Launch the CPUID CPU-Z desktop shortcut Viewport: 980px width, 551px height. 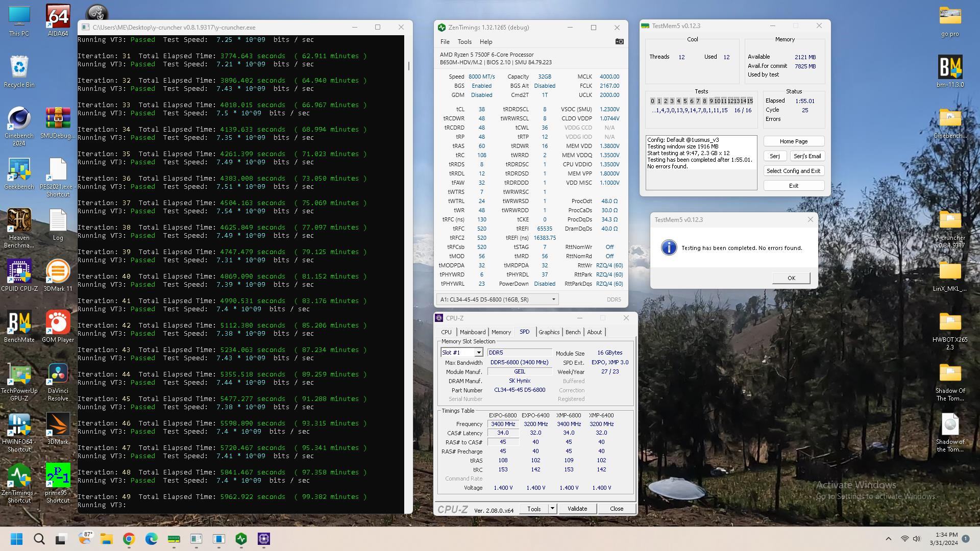coord(19,275)
